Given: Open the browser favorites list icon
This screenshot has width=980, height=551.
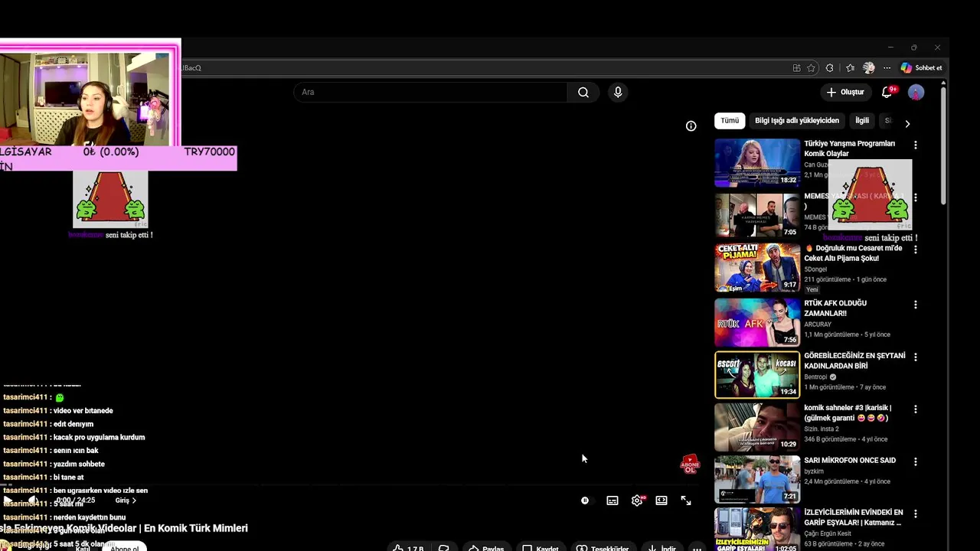Looking at the screenshot, I should point(850,68).
